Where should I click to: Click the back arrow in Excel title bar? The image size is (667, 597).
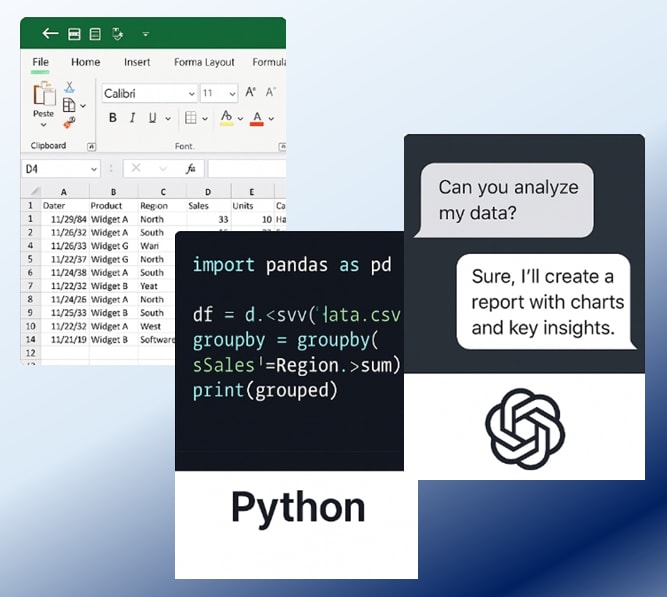[50, 34]
